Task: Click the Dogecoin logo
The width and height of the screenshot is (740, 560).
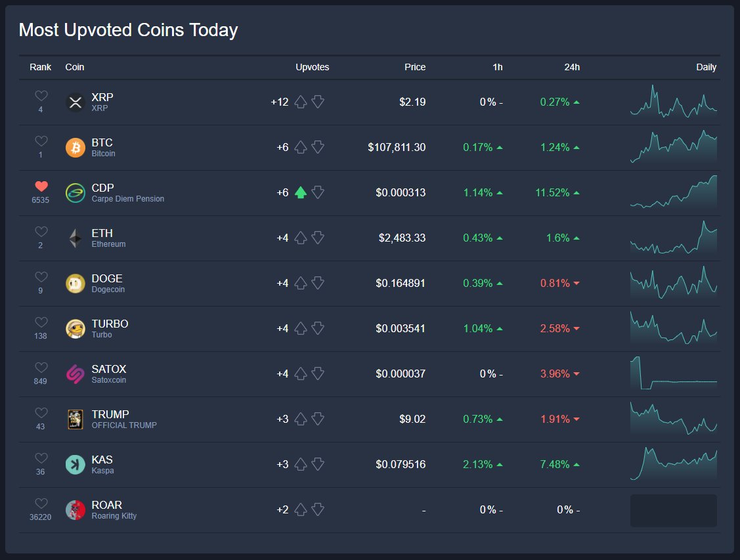Action: tap(76, 284)
